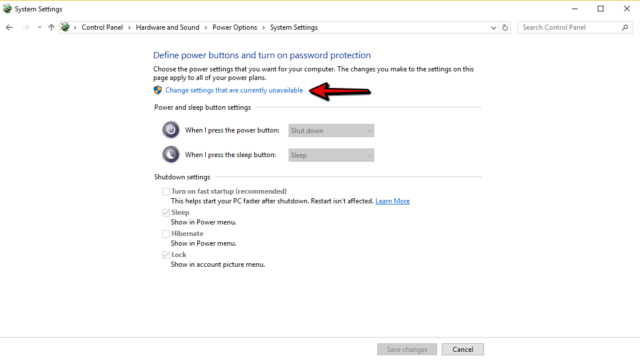Toggle the Hibernate checkbox
This screenshot has width=640, height=361.
(166, 234)
